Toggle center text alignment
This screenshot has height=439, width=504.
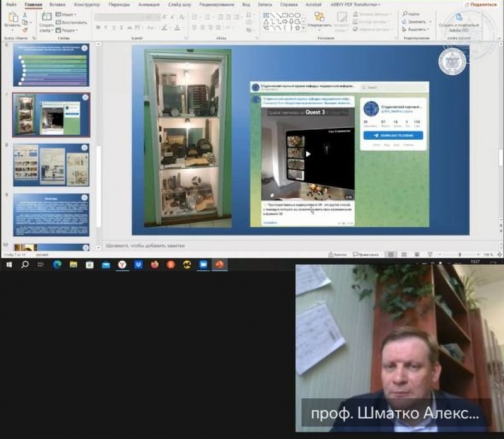pos(202,28)
